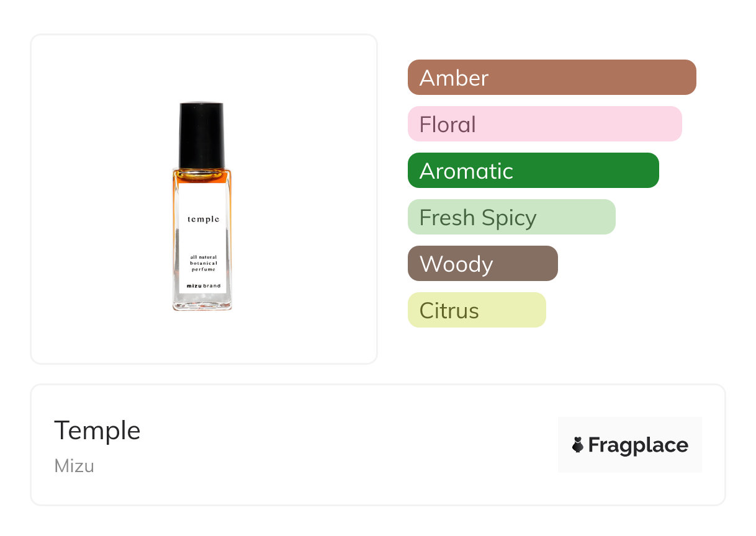Screen dimensions: 756x536
Task: Click the orange perfume liquid at bottle neck
Action: 202,176
